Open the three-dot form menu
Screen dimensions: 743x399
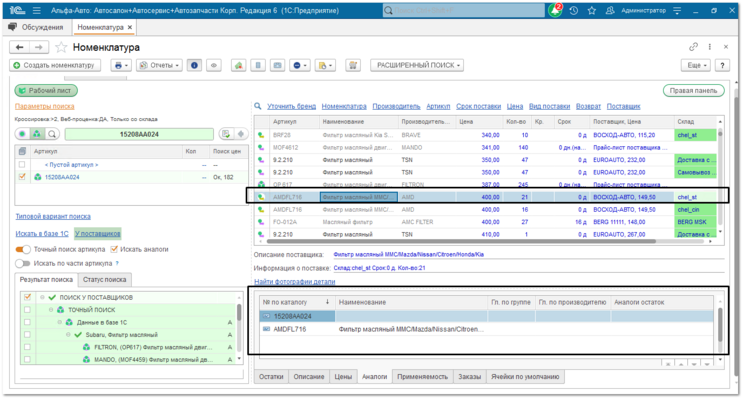click(709, 46)
